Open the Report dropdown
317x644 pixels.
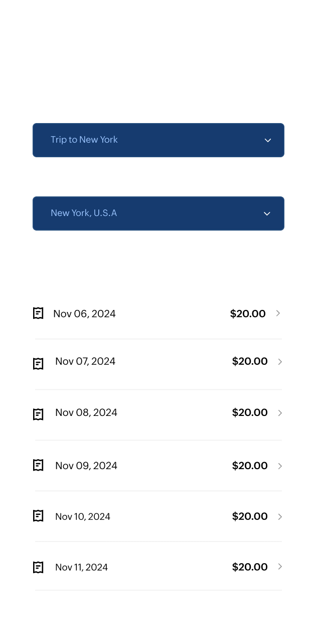click(x=158, y=140)
